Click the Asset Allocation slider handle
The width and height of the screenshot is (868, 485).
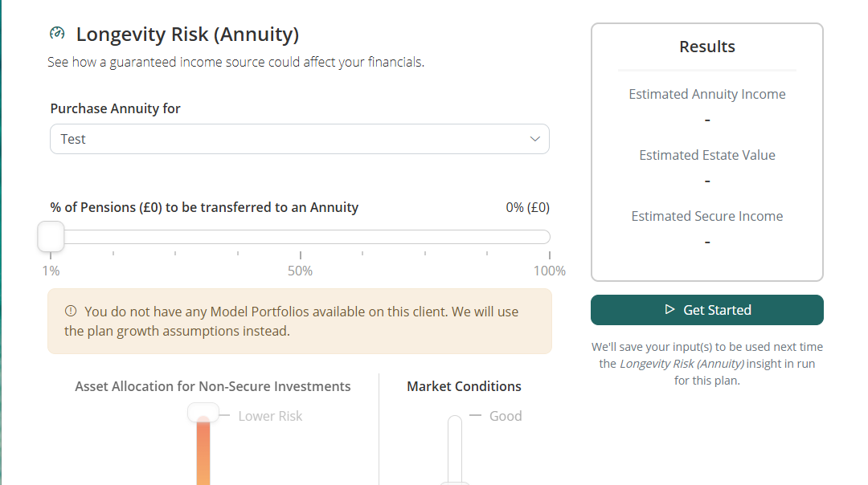203,413
